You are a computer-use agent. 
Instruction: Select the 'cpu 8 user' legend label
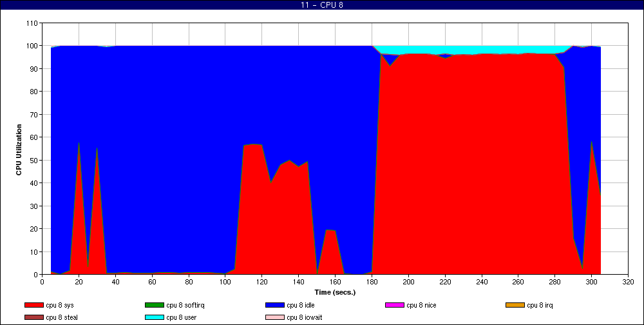coord(182,318)
